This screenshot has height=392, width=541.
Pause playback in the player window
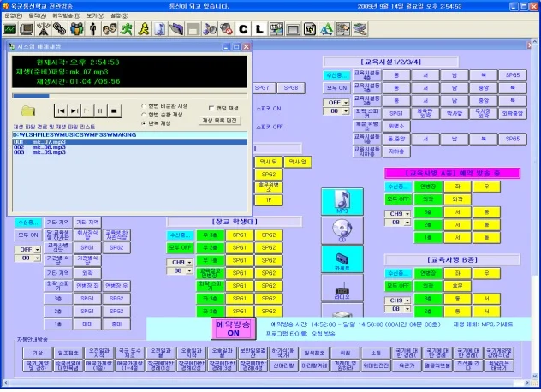100,111
